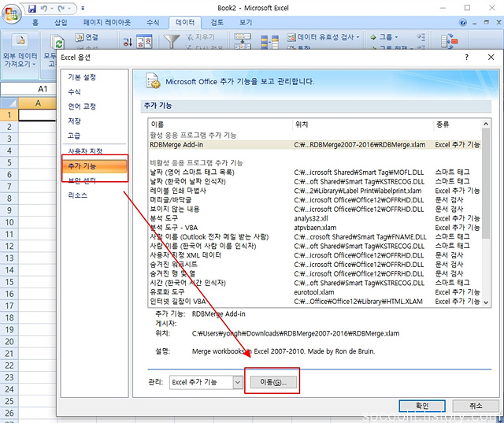
Task: Select 분석 도구 - VBA row
Action: pyautogui.click(x=315, y=228)
